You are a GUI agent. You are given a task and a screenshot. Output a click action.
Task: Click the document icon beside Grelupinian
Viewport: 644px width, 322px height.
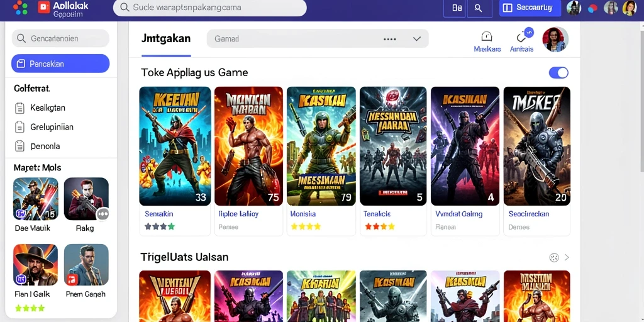click(19, 127)
